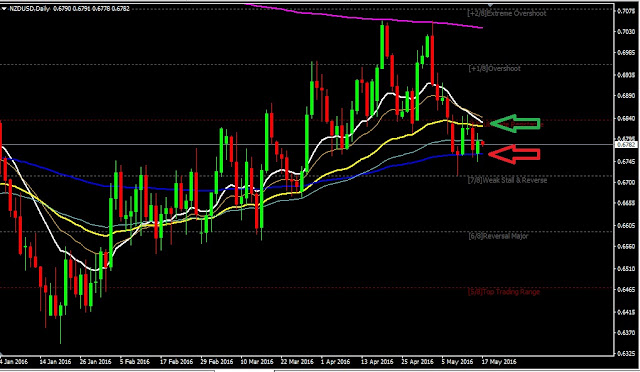This screenshot has width=640, height=372.
Task: Click the 17 May 2016 date label
Action: point(499,362)
